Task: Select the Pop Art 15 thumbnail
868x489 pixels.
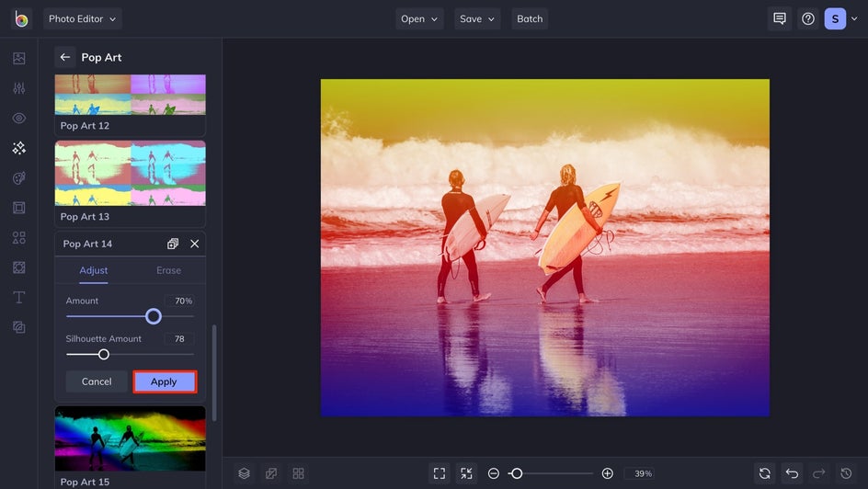Action: click(x=130, y=438)
